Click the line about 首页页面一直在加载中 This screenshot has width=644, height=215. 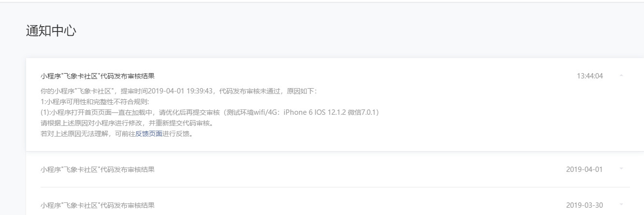coord(210,112)
